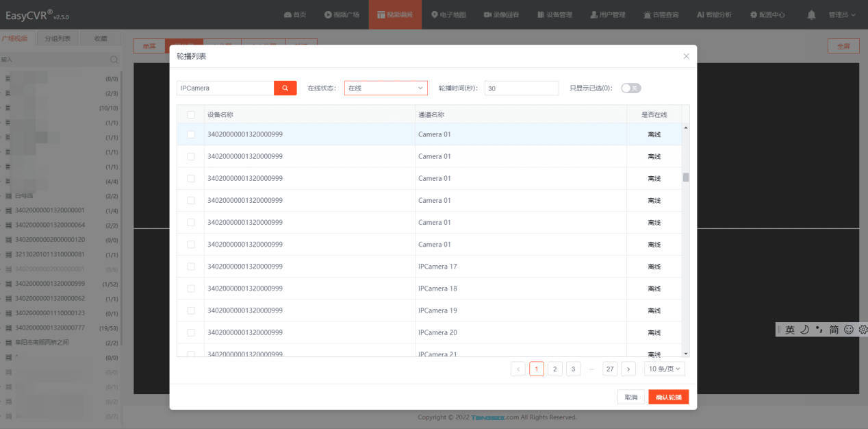Go to next page arrow in pagination
The height and width of the screenshot is (429, 868).
[x=628, y=369]
